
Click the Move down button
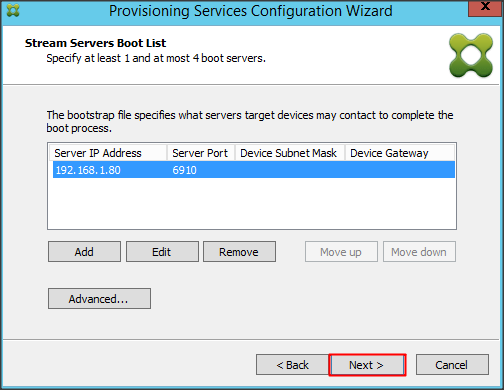pos(419,252)
